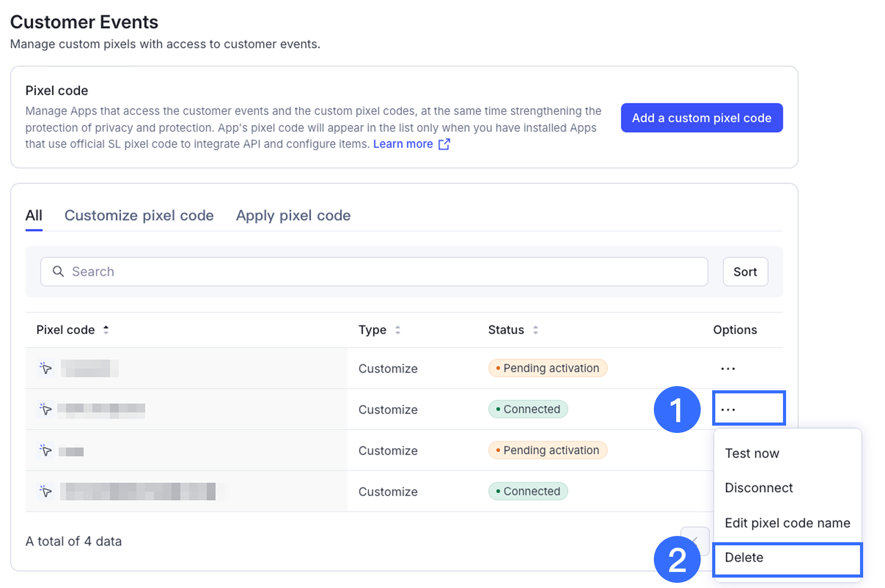Open options menu for first pending pixel
885x588 pixels.
(728, 368)
